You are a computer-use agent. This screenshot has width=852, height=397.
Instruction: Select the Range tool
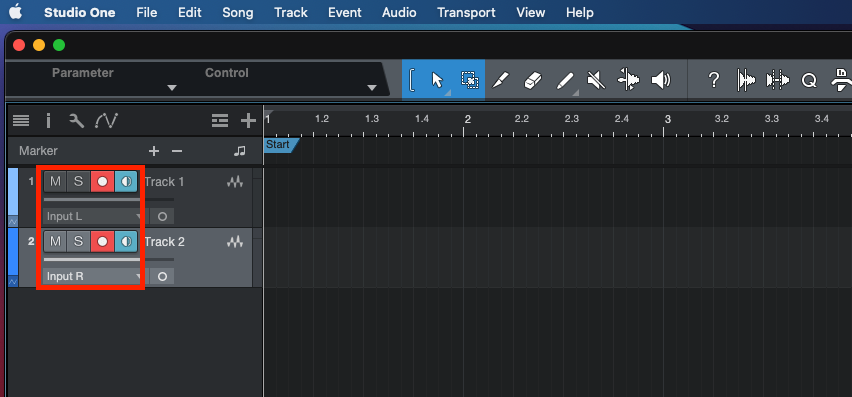pyautogui.click(x=469, y=80)
